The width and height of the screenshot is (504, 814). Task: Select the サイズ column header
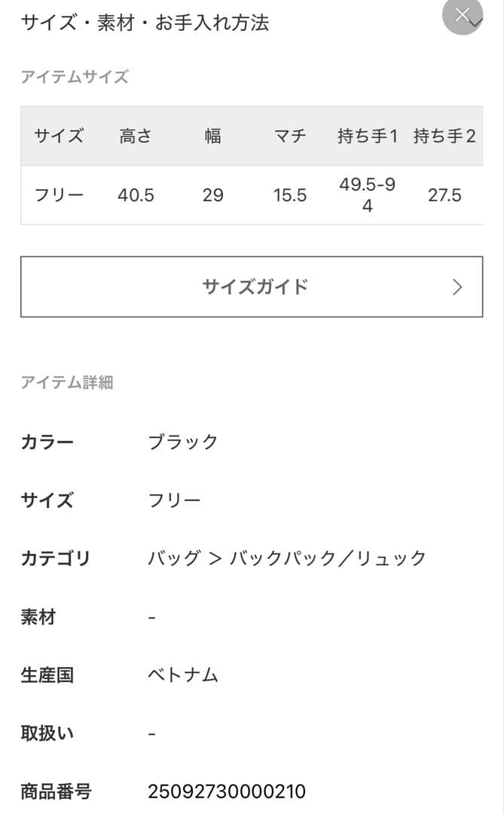(x=59, y=136)
